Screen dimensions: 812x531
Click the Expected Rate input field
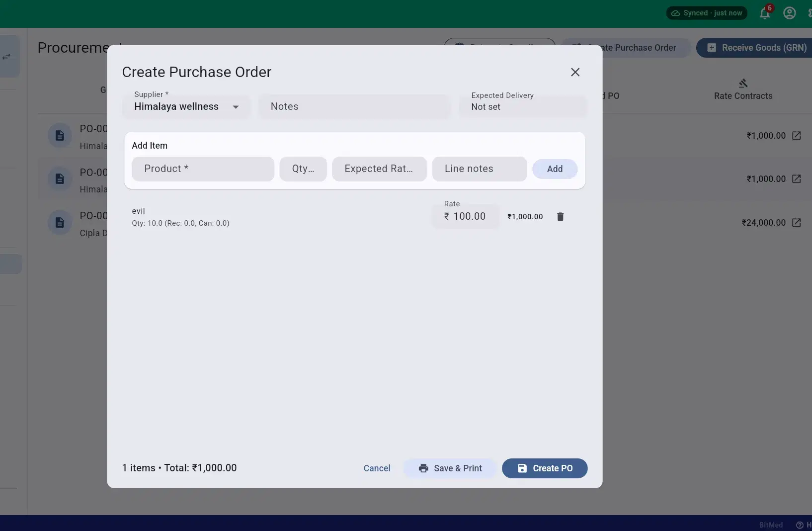pos(379,169)
